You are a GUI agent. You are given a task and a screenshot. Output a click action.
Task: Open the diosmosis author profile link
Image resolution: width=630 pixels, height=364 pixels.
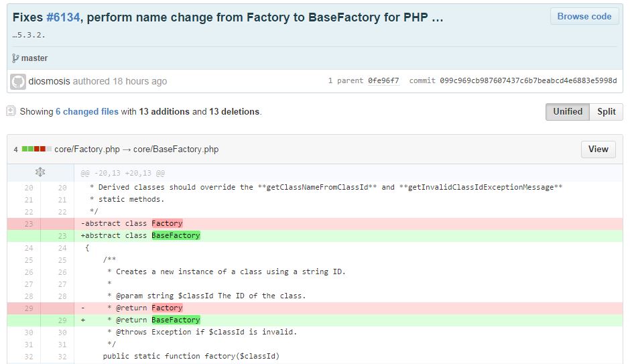click(x=49, y=81)
